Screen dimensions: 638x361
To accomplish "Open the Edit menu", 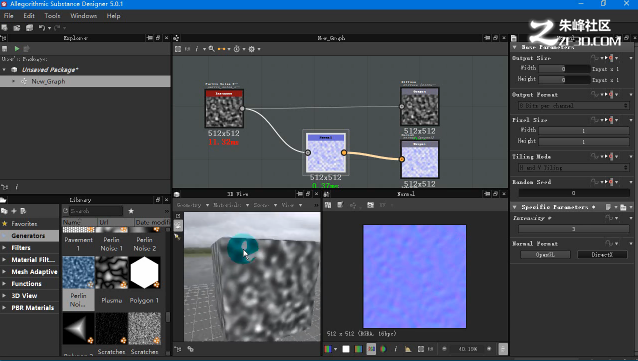I will 29,16.
